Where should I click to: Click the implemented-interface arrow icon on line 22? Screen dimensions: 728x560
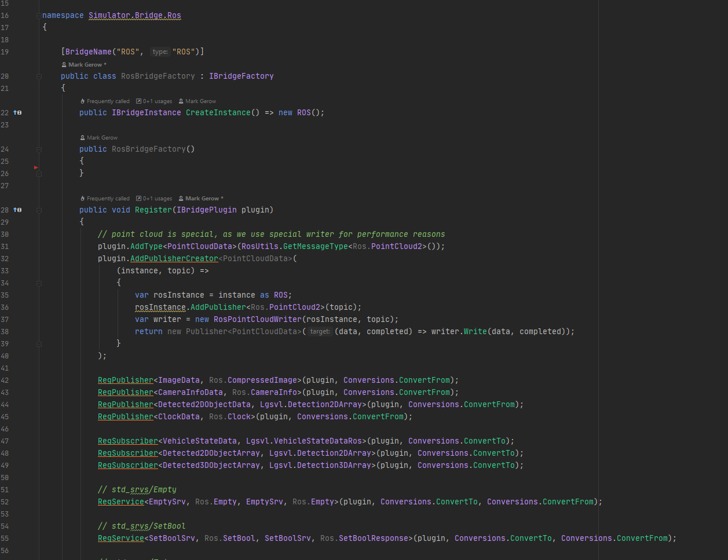point(17,112)
